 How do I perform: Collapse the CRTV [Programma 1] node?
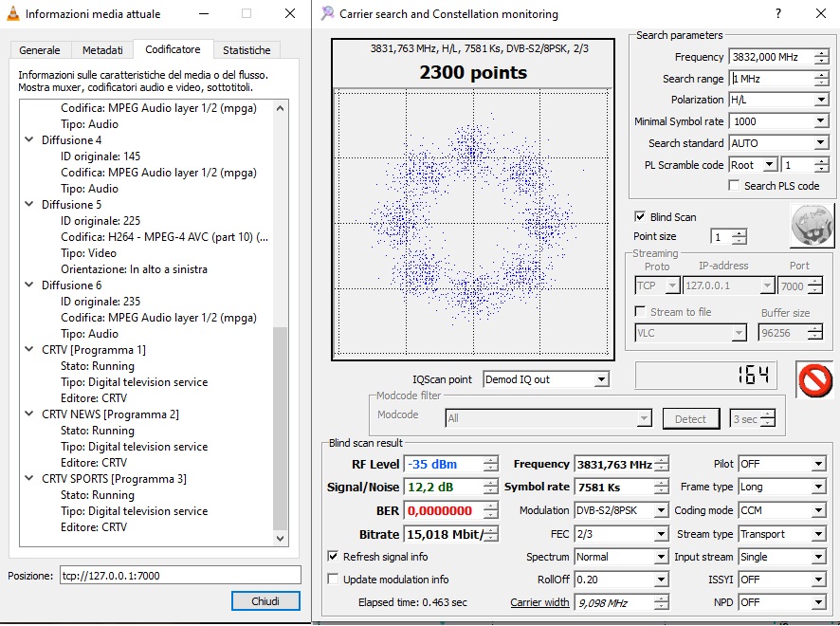[29, 349]
